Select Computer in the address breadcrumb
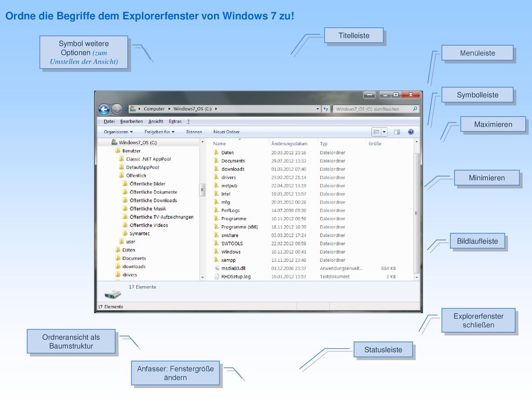Viewport: 532px width, 399px height. (x=154, y=109)
